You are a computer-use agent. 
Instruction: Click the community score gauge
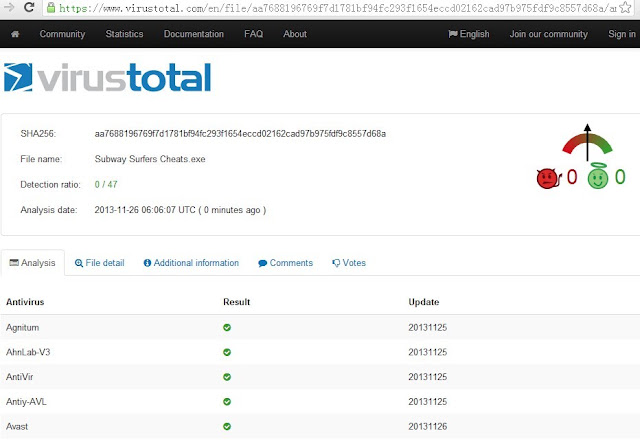tap(587, 142)
